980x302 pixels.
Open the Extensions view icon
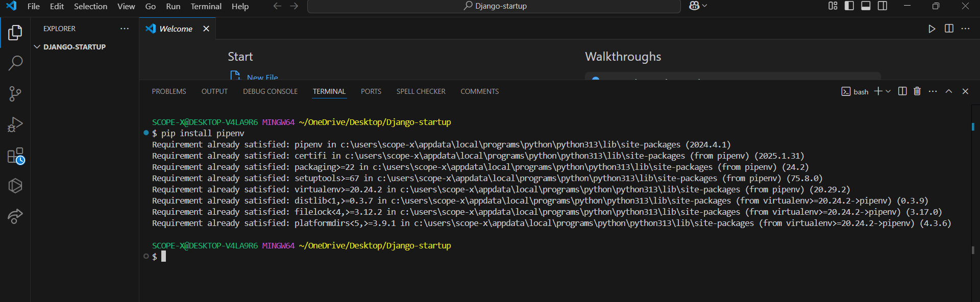tap(16, 156)
